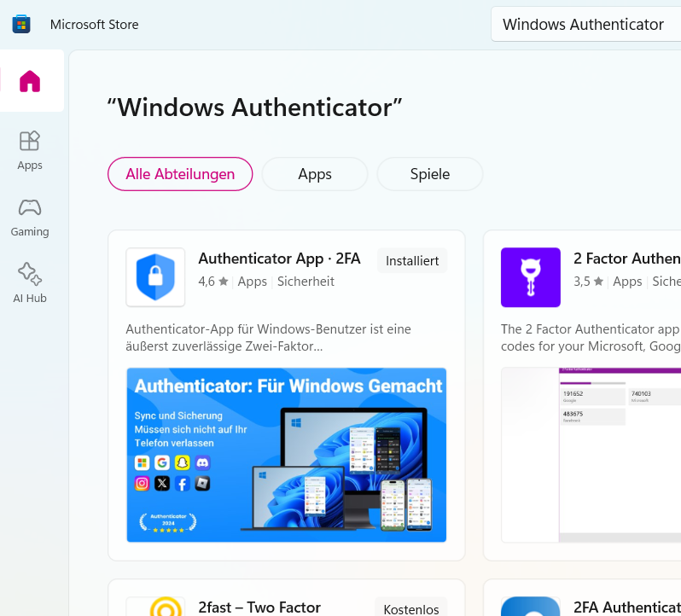Click the 2 Factor Authenticator screenshot preview

(x=591, y=455)
